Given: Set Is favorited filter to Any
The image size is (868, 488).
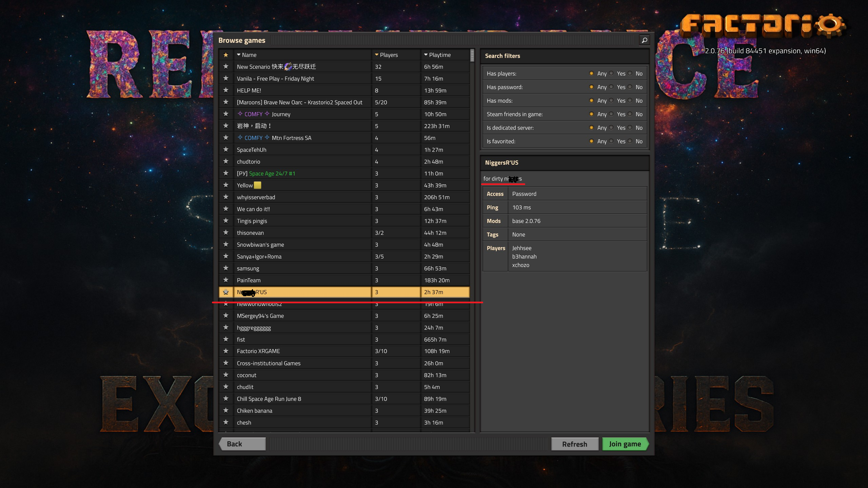Looking at the screenshot, I should pos(591,141).
